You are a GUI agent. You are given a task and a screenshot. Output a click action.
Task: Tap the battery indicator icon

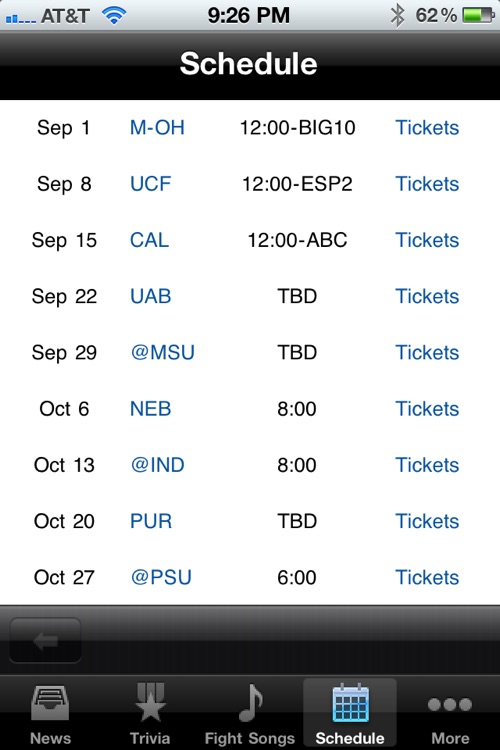[478, 15]
